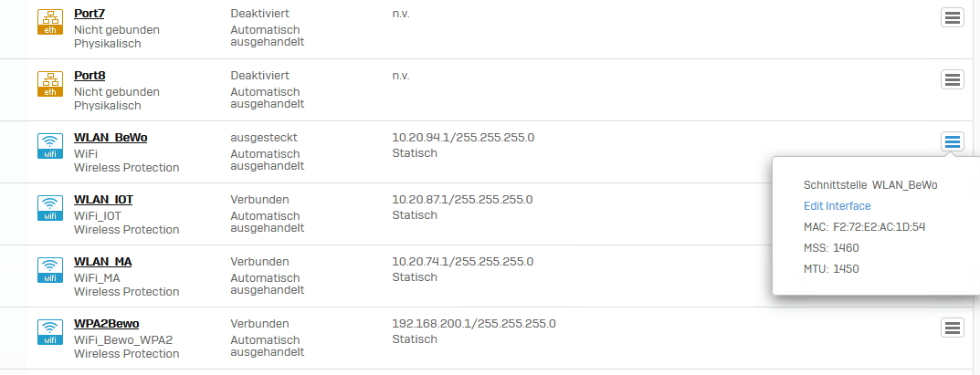The image size is (980, 375).
Task: Choose Edit Interface in the popup
Action: coord(837,206)
